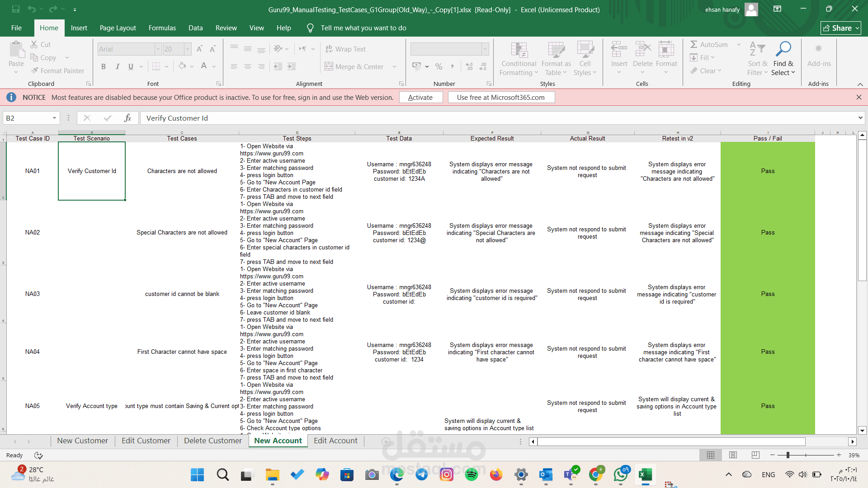The width and height of the screenshot is (868, 488).
Task: Click the Conditional Formatting icon
Action: pos(519,50)
